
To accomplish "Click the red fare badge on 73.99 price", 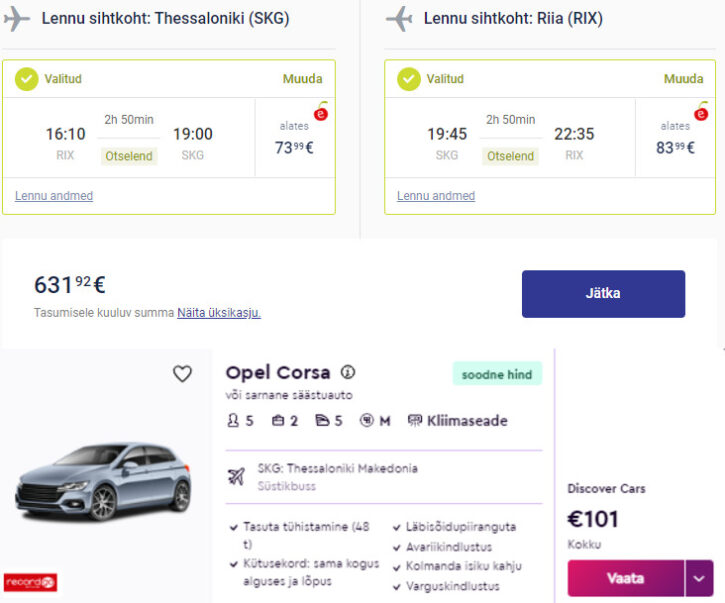I will pyautogui.click(x=321, y=113).
